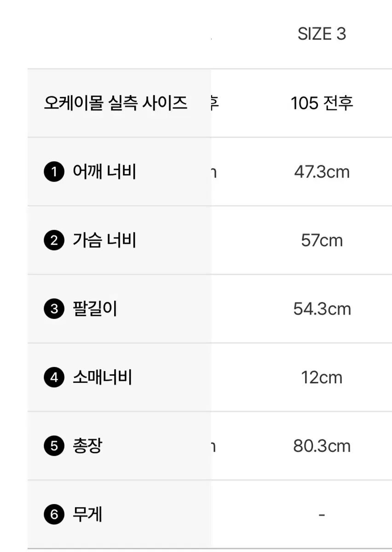Click the 총장 label text
Screen dimensions: 392x552
pos(87,446)
